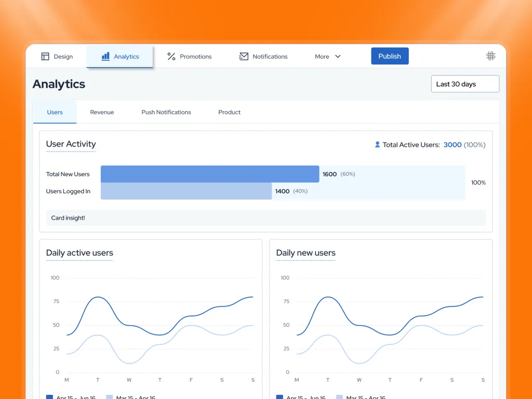Click the User Activity card title

(x=71, y=144)
